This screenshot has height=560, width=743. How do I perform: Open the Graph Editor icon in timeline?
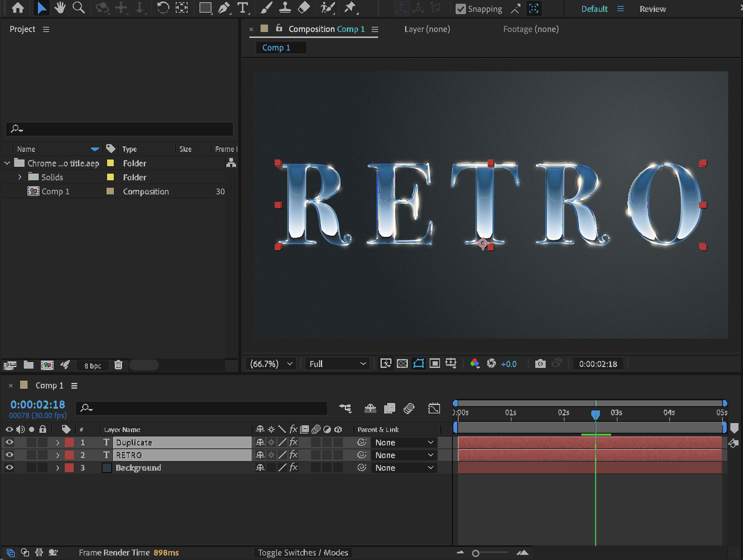434,408
